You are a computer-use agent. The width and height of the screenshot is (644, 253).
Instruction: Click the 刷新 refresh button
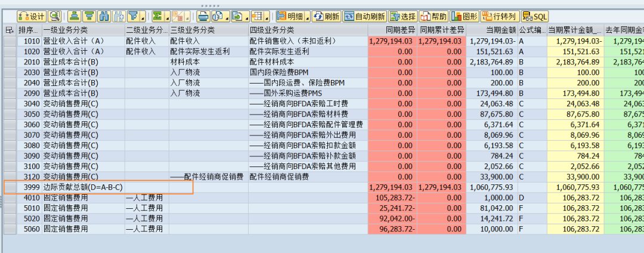pos(327,17)
